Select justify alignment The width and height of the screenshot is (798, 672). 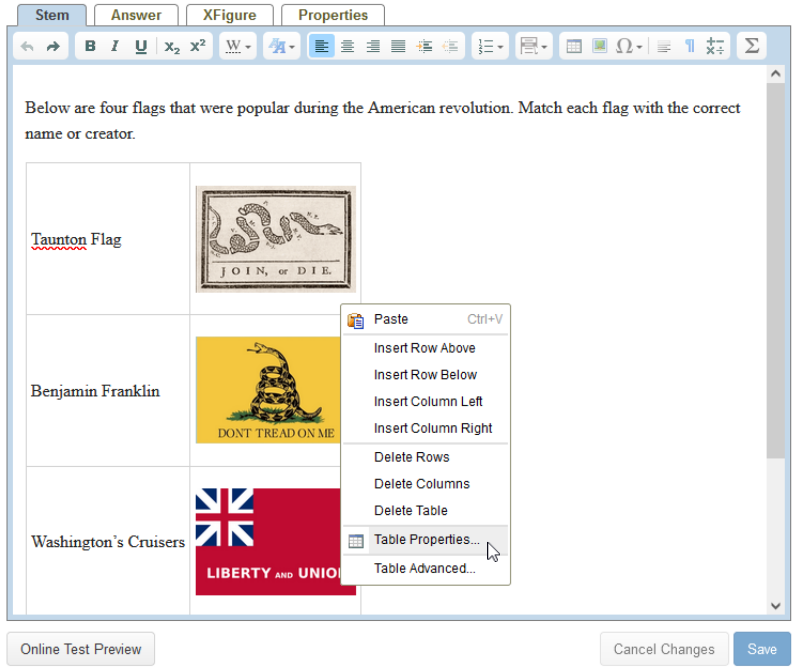398,47
